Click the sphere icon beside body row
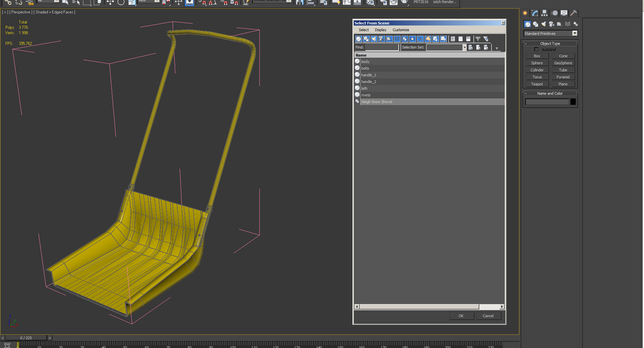Viewport: 644px width, 348px height. click(357, 61)
